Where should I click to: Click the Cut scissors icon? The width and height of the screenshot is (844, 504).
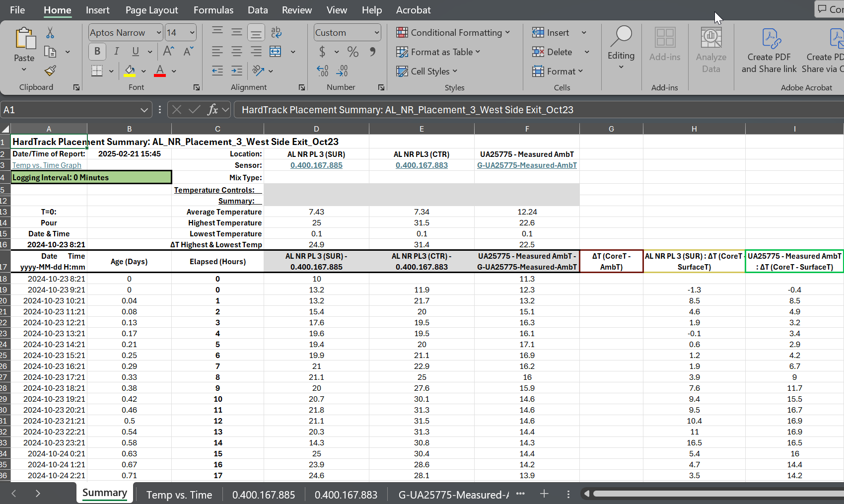point(50,33)
